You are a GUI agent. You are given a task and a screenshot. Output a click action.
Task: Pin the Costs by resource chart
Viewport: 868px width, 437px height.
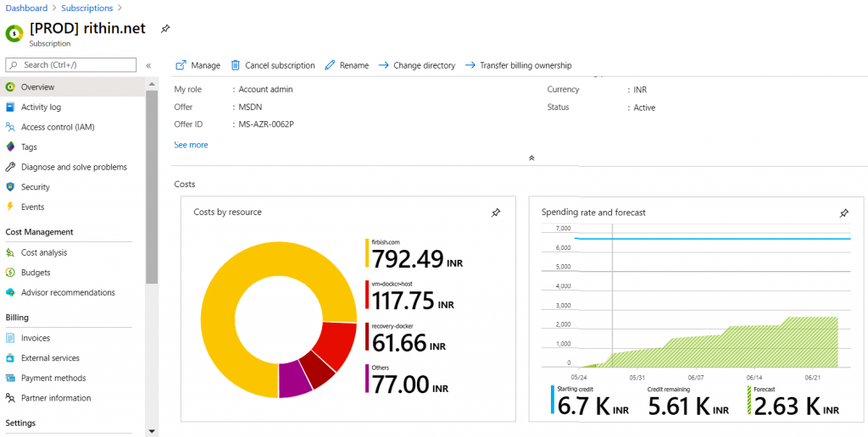tap(496, 213)
